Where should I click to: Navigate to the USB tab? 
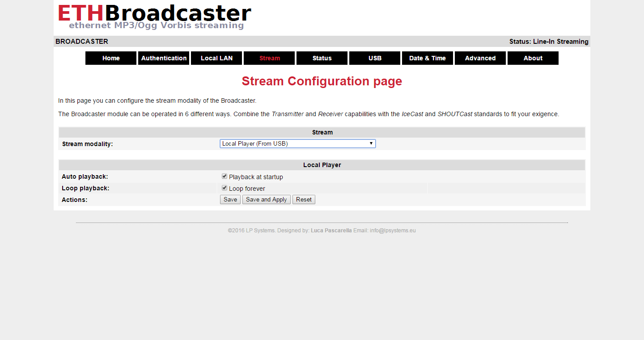pyautogui.click(x=375, y=58)
